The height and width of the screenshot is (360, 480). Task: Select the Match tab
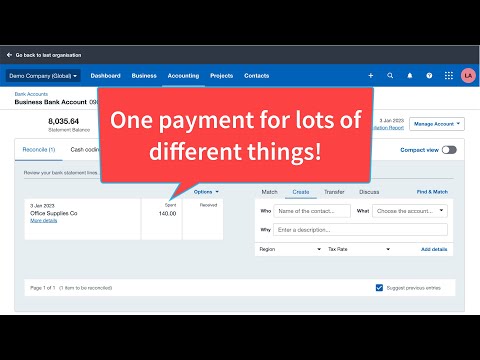269,192
